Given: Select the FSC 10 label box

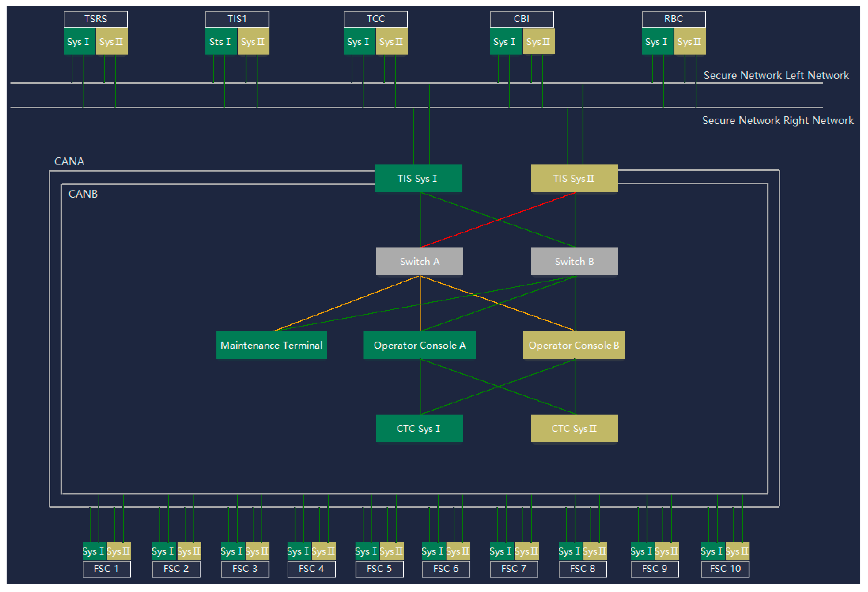Looking at the screenshot, I should click(x=725, y=568).
